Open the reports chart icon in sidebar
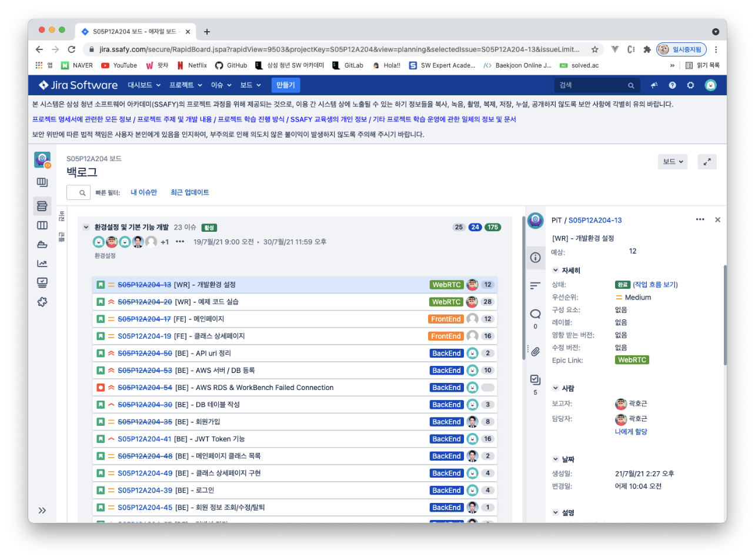This screenshot has width=755, height=560. point(42,264)
